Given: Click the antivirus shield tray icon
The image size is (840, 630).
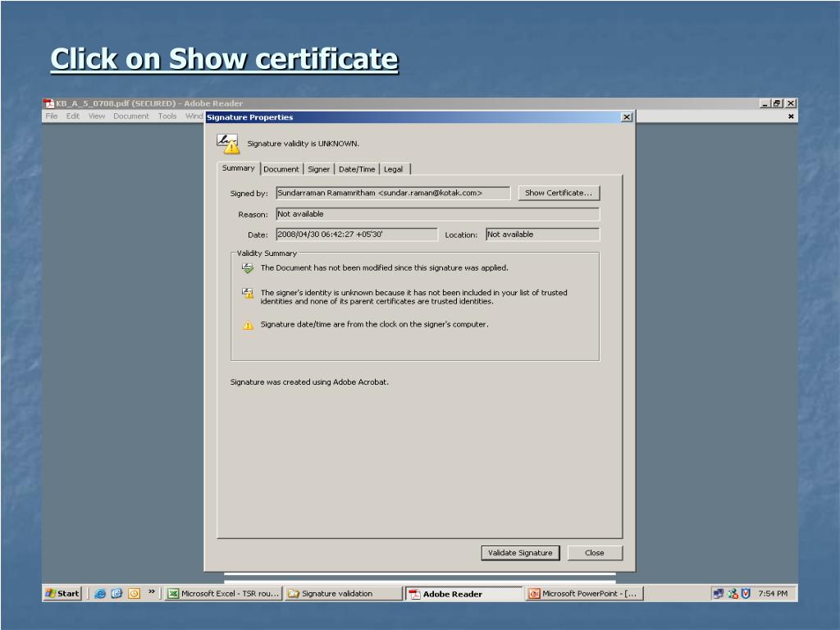Looking at the screenshot, I should 746,594.
